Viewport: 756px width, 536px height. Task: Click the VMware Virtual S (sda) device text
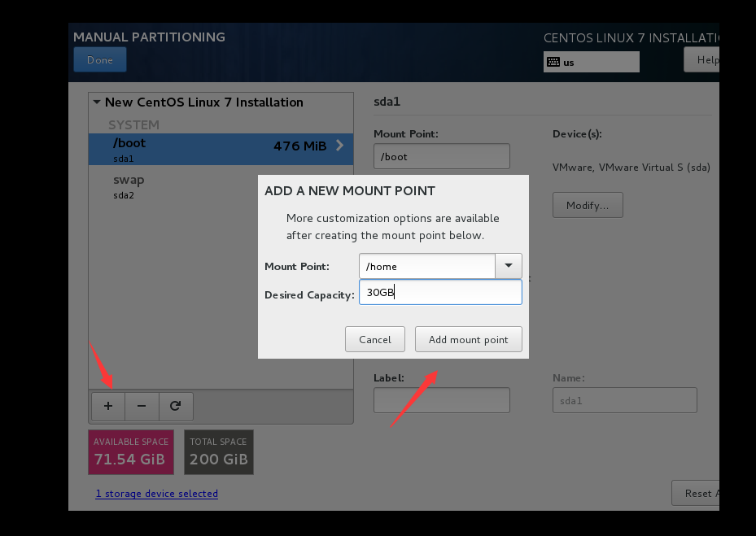pos(631,168)
